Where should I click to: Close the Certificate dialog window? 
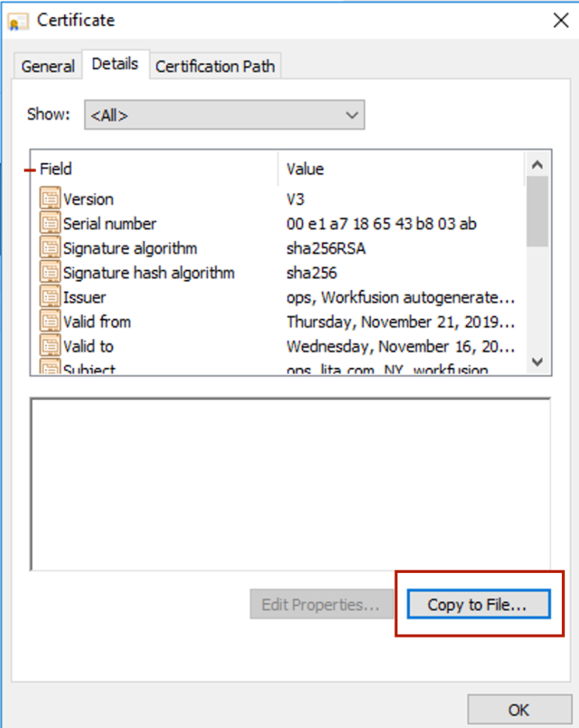[x=561, y=20]
